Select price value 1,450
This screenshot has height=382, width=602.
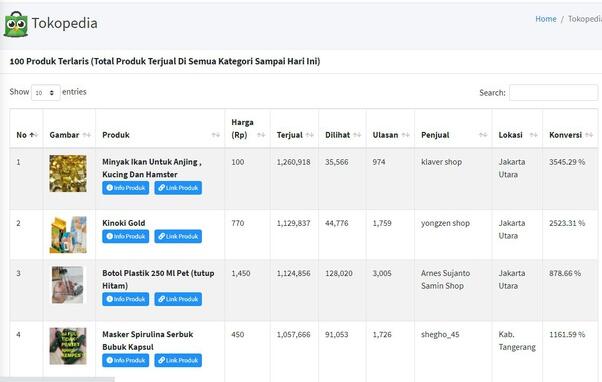pos(241,273)
